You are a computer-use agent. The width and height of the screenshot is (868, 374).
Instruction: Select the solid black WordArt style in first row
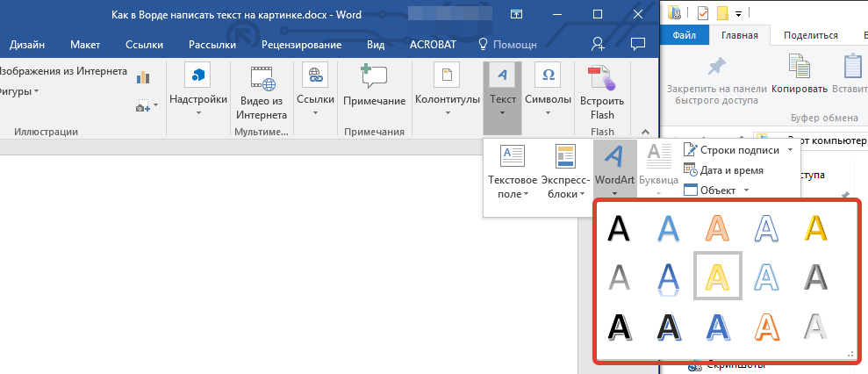coord(620,228)
